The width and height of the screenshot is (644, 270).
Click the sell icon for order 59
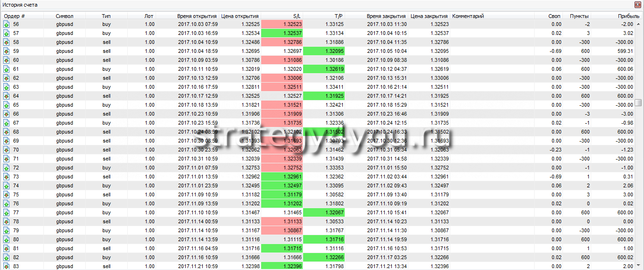point(7,51)
